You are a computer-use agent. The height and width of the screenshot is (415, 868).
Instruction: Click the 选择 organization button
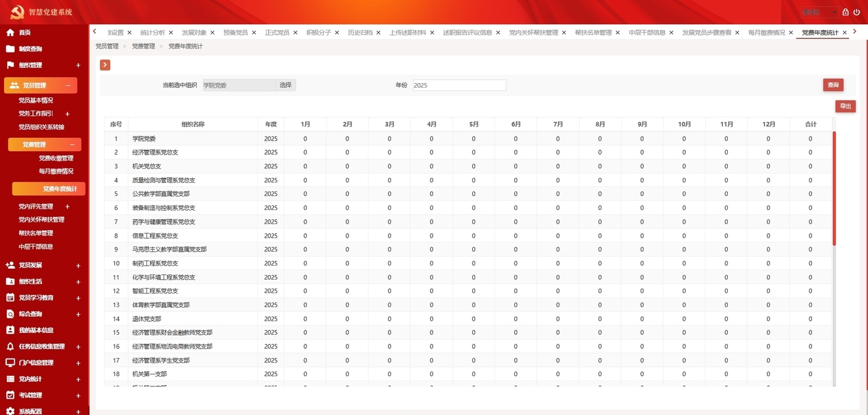tap(285, 85)
